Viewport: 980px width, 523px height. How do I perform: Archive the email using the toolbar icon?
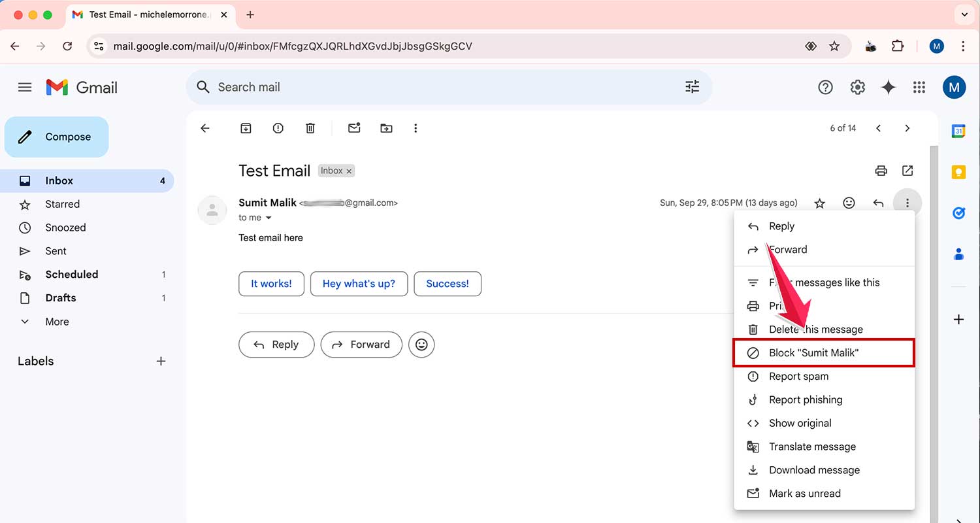246,128
